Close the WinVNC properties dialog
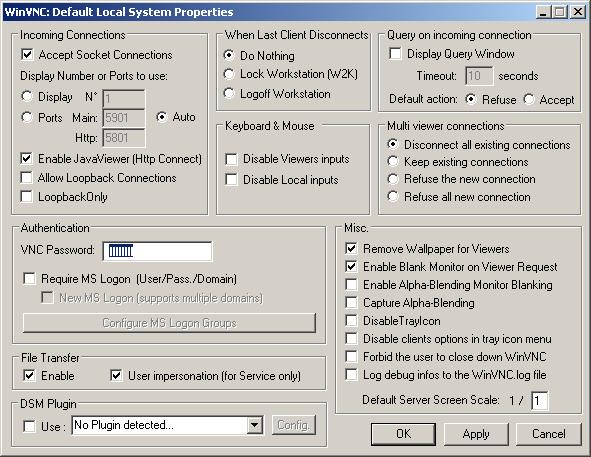This screenshot has width=591, height=457. (x=577, y=12)
